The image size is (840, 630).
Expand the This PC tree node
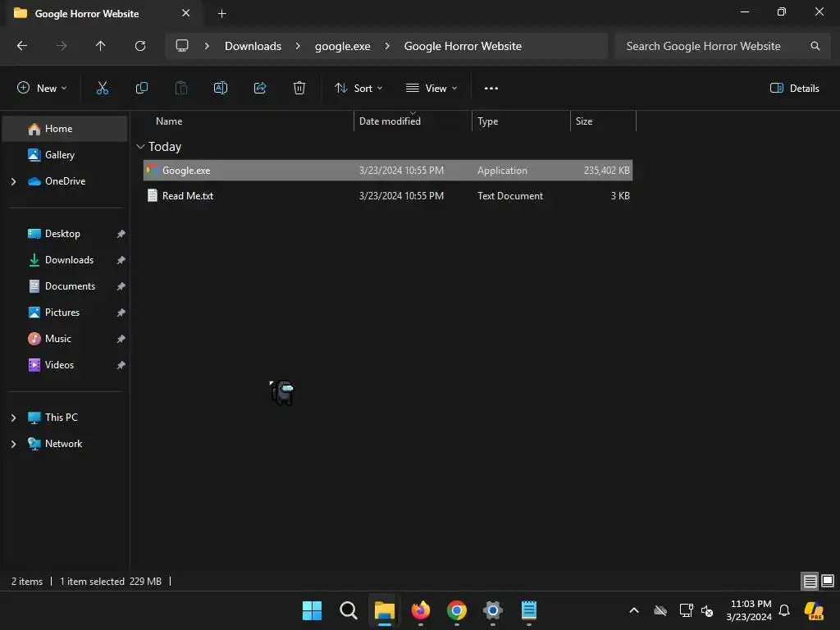pyautogui.click(x=13, y=418)
